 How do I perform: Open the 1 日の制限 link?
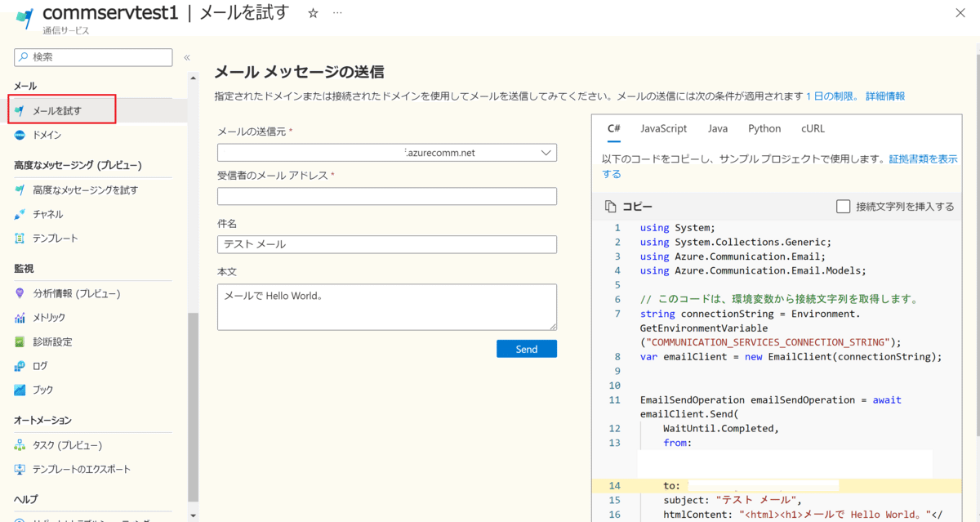[833, 96]
